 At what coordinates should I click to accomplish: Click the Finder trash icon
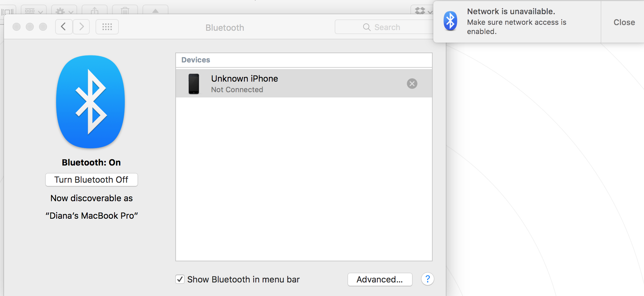point(125,10)
